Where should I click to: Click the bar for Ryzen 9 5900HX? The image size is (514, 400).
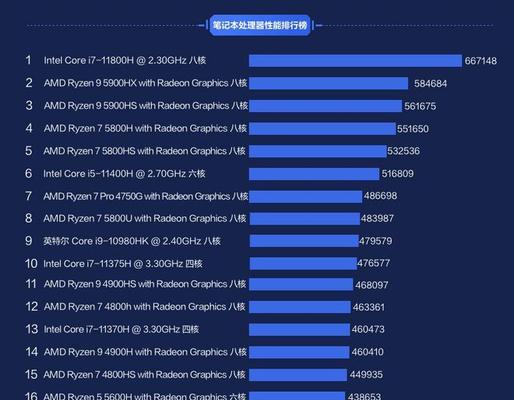[328, 83]
